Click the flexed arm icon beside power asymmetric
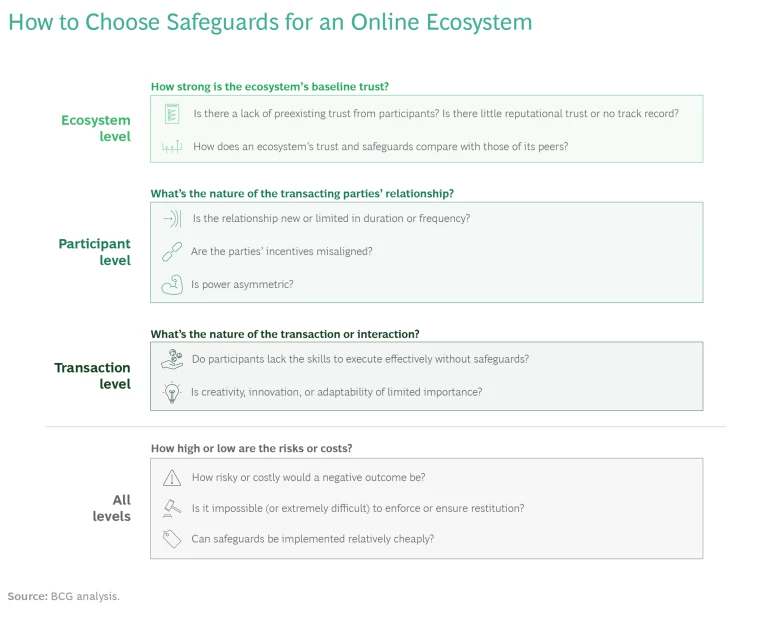Screen dimensions: 768x627 [172, 285]
